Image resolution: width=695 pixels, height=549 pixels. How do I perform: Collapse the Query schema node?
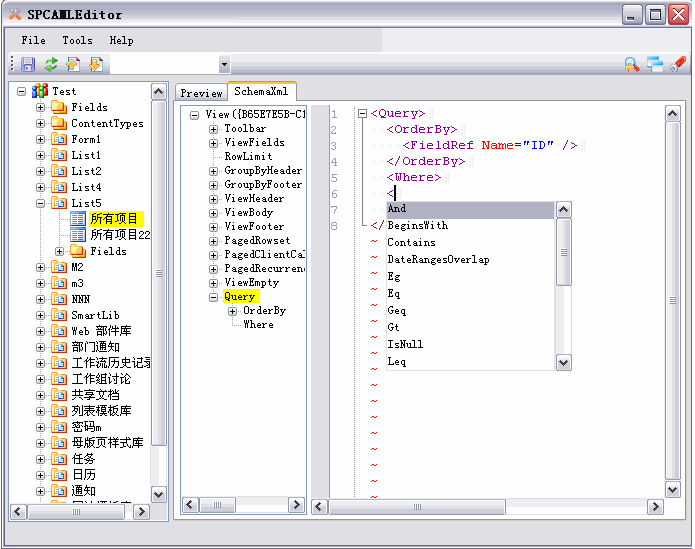(x=213, y=297)
